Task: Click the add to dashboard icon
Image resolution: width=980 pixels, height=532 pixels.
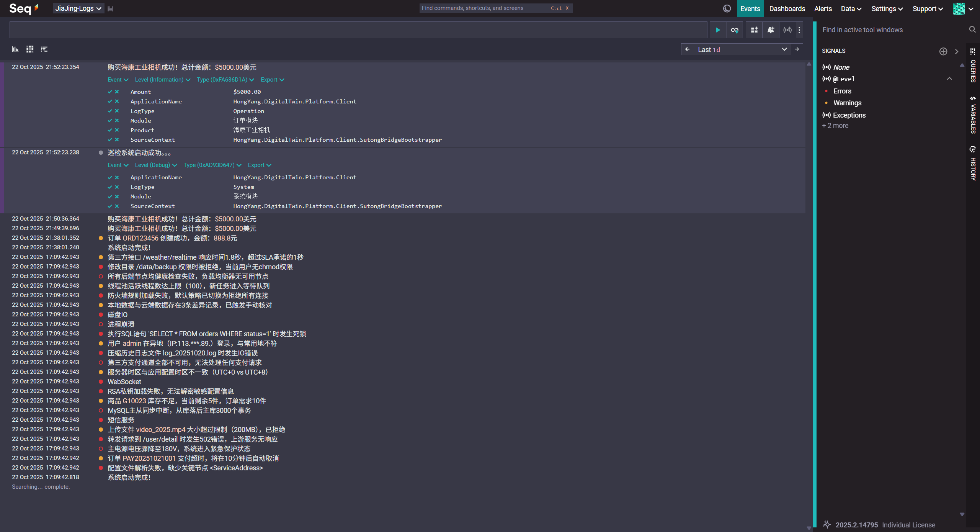Action: [x=754, y=30]
